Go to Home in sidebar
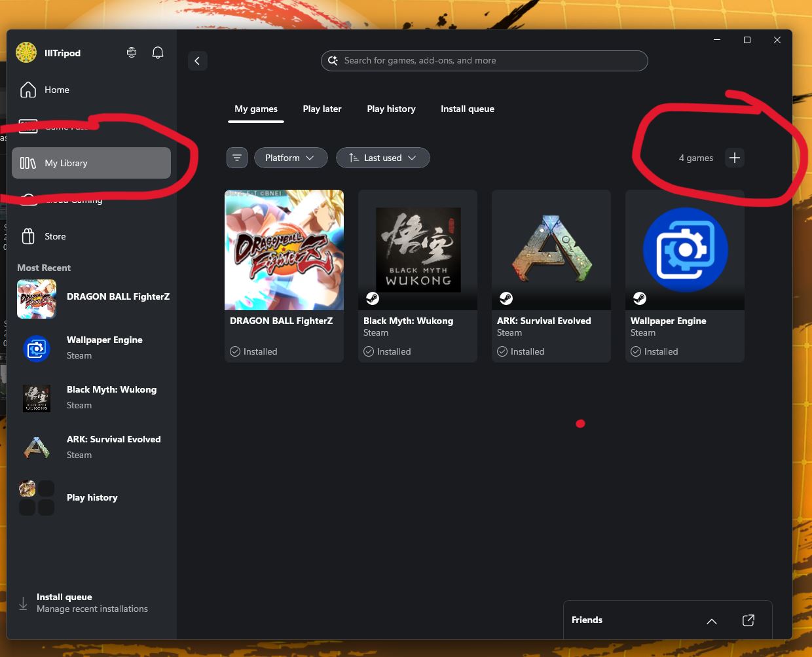The width and height of the screenshot is (812, 657). point(91,90)
